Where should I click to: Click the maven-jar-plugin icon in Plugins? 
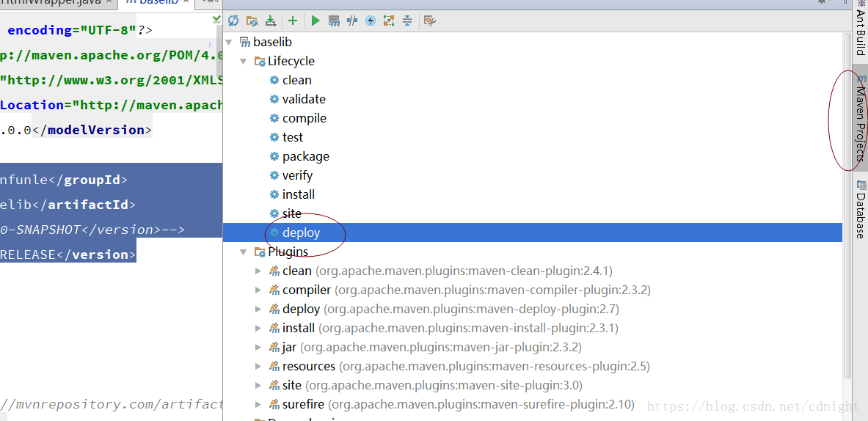(274, 348)
